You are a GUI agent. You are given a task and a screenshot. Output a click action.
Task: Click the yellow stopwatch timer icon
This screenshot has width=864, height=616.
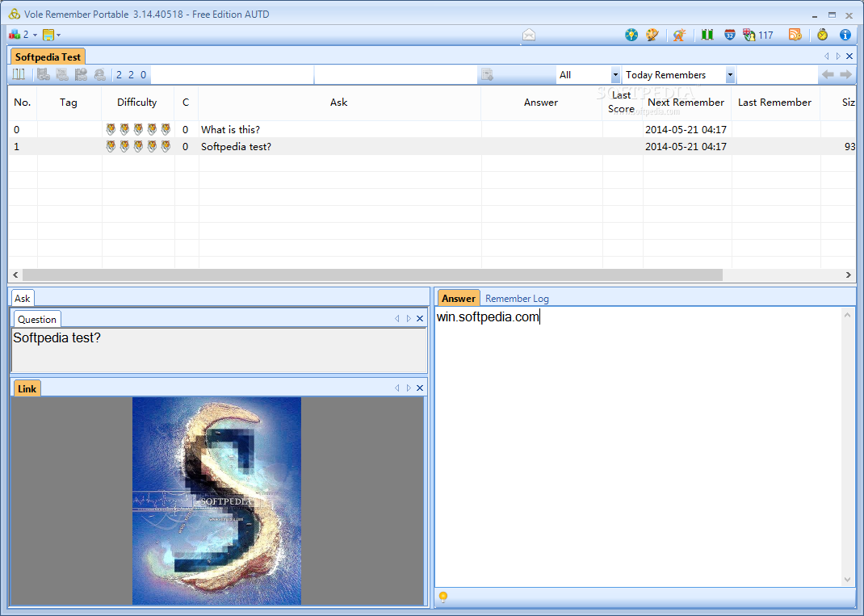tap(822, 36)
